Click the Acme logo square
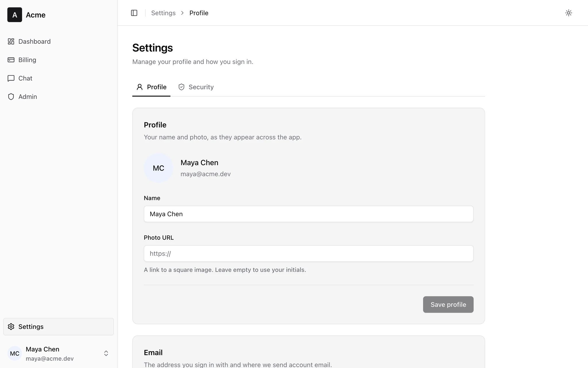The image size is (588, 368). pos(15,15)
